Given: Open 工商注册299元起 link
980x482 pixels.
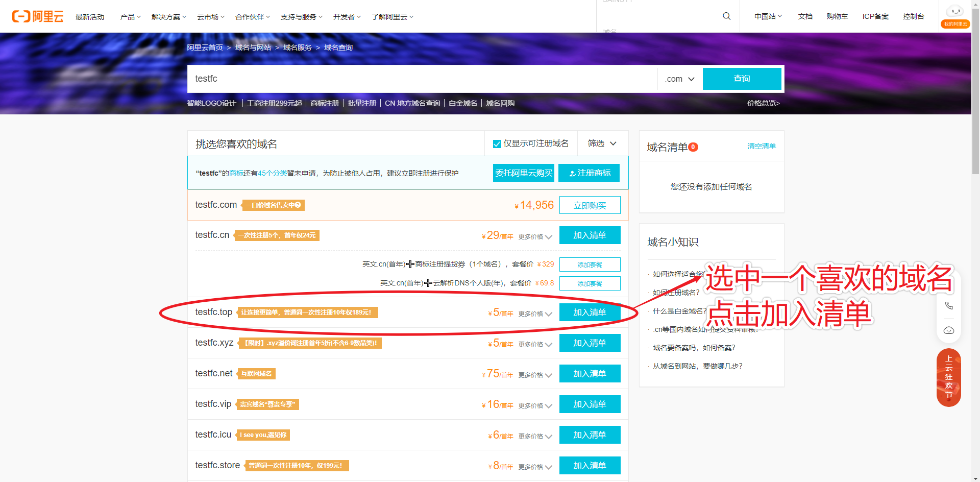Looking at the screenshot, I should pos(274,103).
